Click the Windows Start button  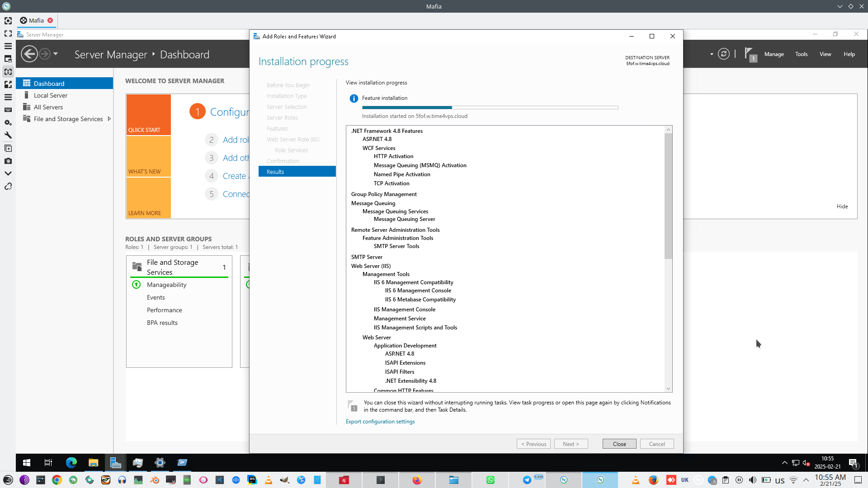(27, 462)
